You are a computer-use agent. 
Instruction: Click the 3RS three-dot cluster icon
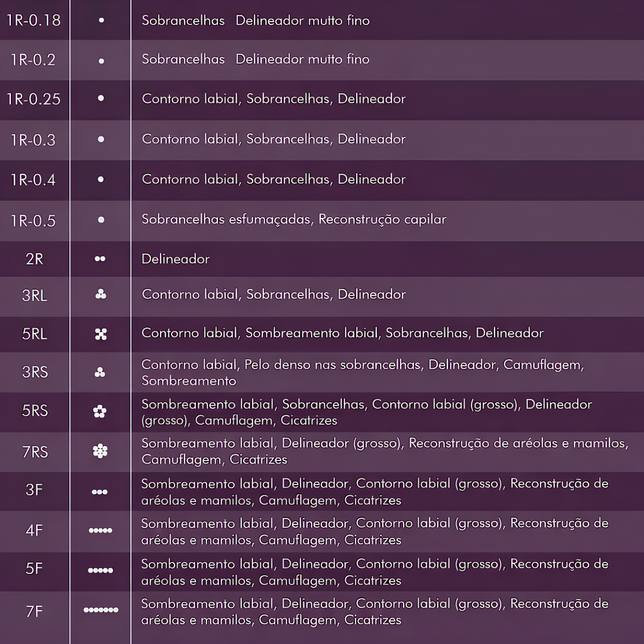click(x=100, y=372)
